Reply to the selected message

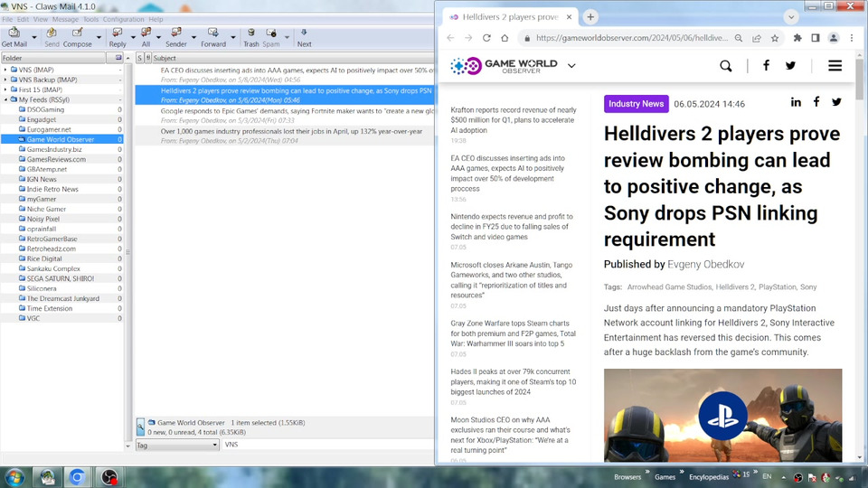click(x=118, y=37)
